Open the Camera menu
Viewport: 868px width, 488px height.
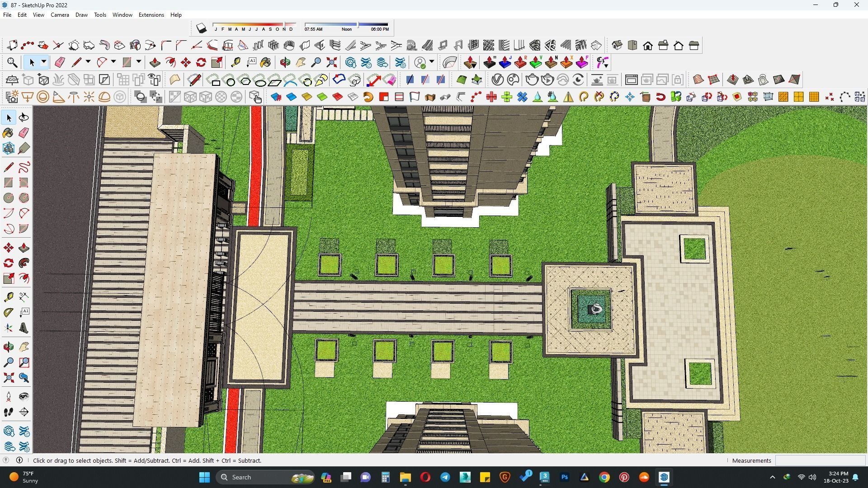pyautogui.click(x=60, y=15)
